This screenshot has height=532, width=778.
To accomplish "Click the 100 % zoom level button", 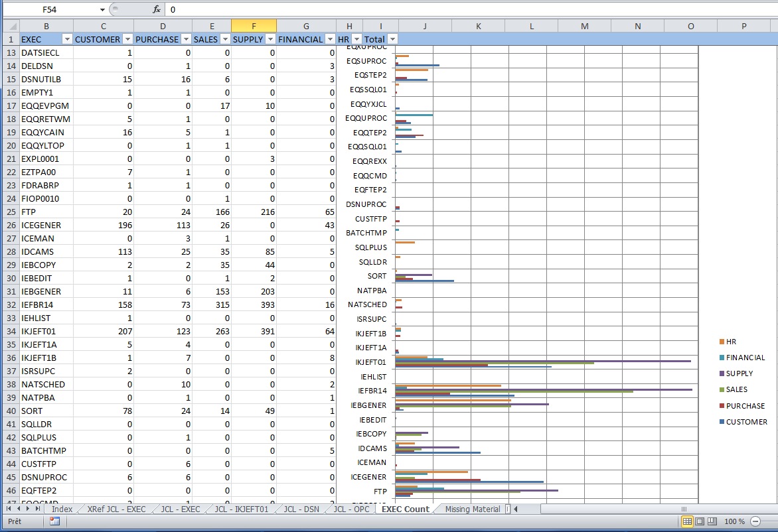I will click(734, 521).
